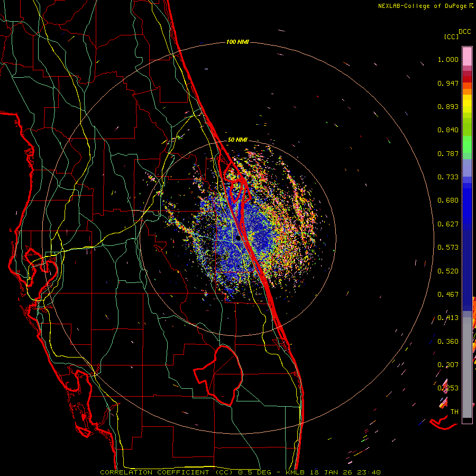Click the 0.947 scale value
Screen dimensions: 476x476
tap(448, 83)
